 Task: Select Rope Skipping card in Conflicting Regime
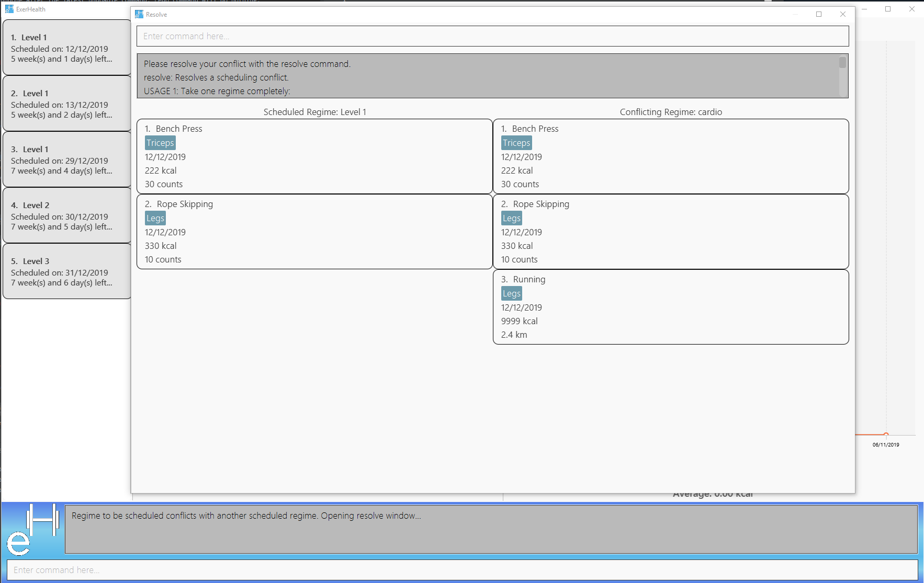[671, 232]
